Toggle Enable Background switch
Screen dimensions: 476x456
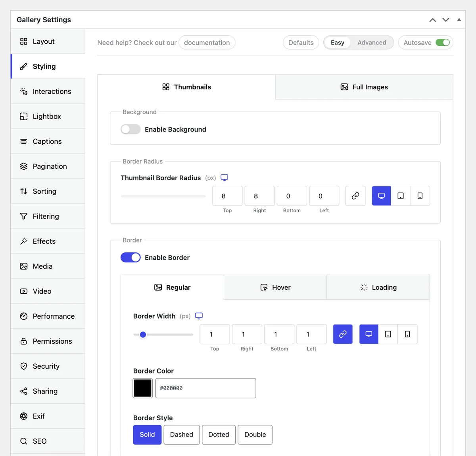[x=131, y=129]
